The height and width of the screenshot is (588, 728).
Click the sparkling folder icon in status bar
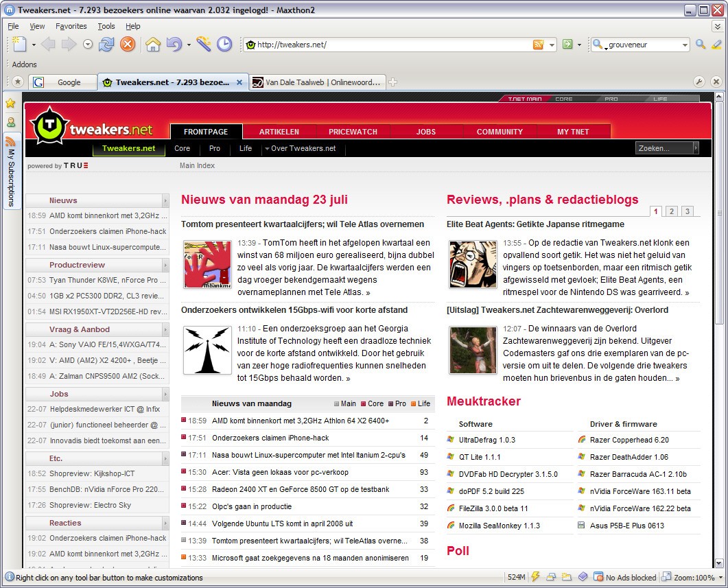click(567, 577)
